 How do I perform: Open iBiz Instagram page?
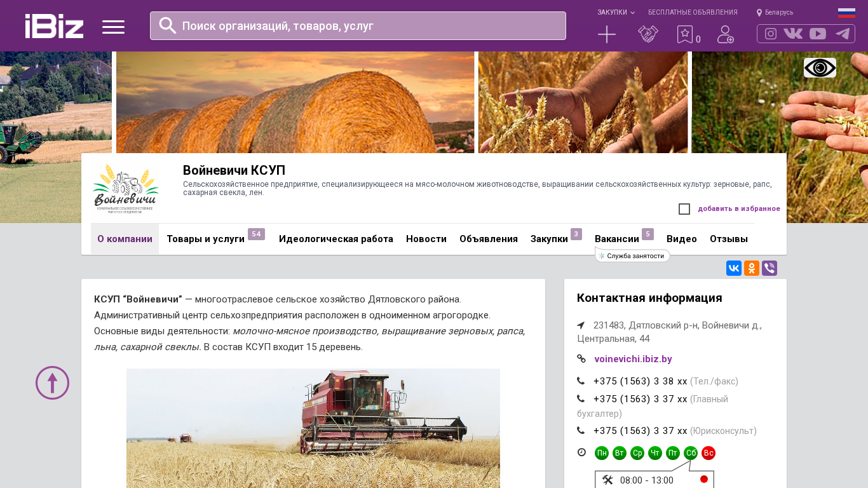pyautogui.click(x=771, y=34)
